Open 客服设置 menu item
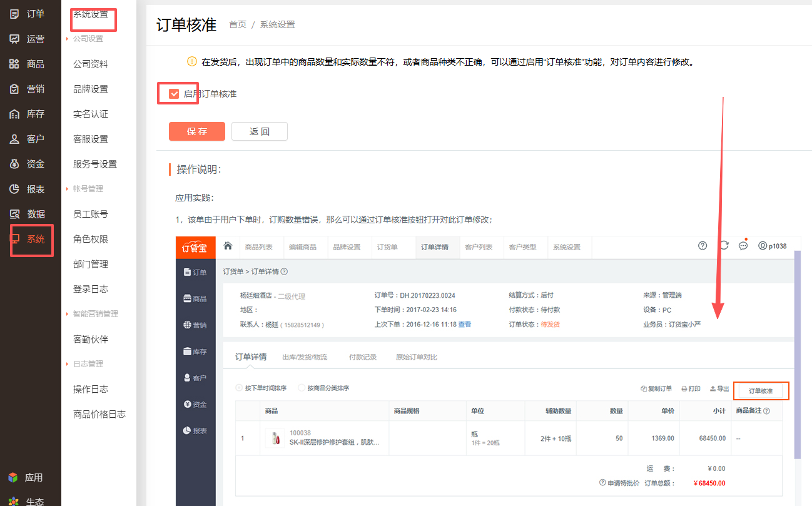 point(91,139)
